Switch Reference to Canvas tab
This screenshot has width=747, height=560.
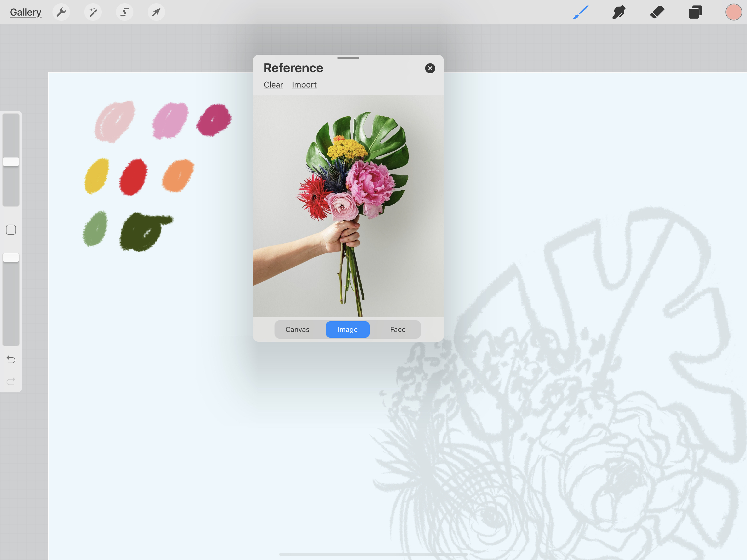point(297,329)
